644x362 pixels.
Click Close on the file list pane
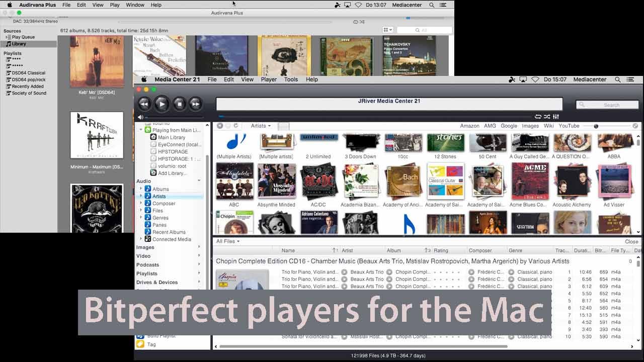(x=631, y=241)
